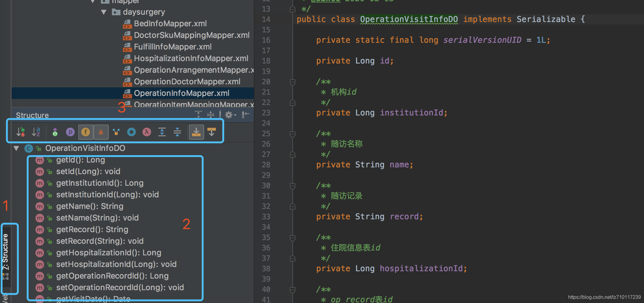Image resolution: width=644 pixels, height=303 pixels.
Task: Select setInstitutionId(Long): void method
Action: click(107, 195)
